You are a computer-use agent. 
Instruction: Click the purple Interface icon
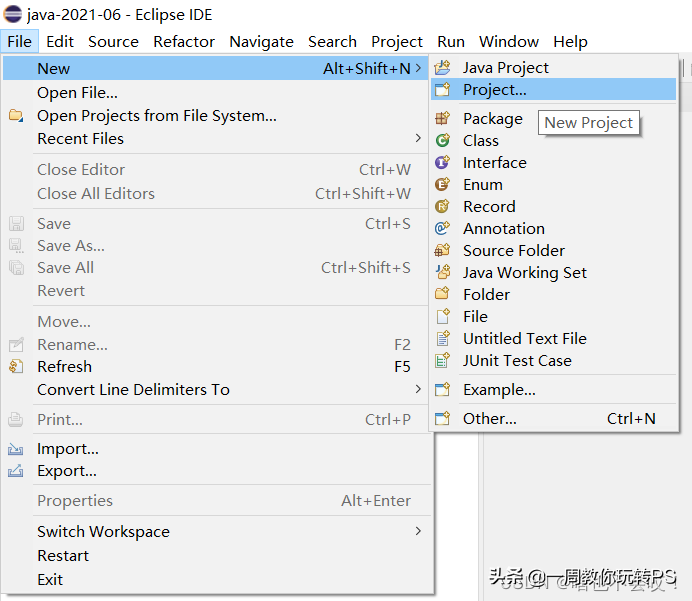tap(442, 162)
